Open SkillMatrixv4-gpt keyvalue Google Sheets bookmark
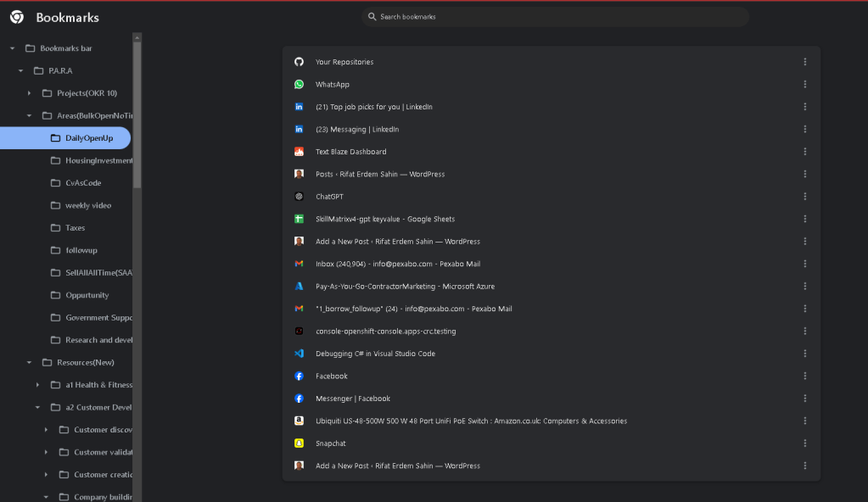This screenshot has width=868, height=502. (385, 219)
